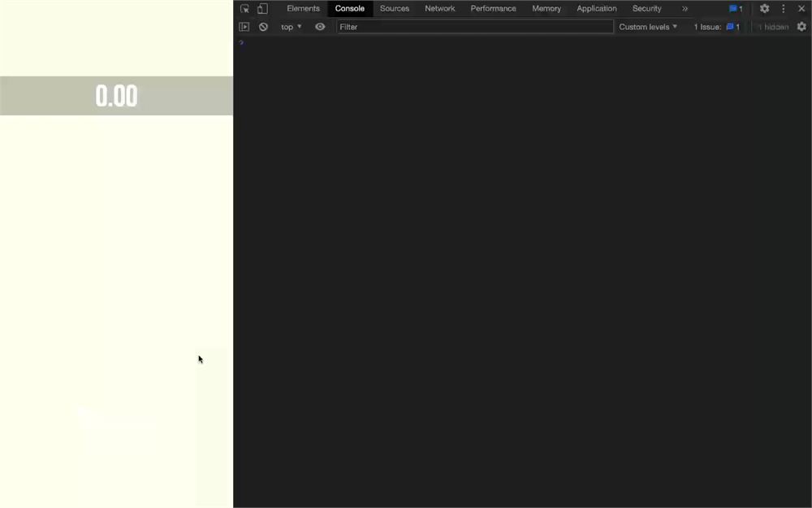Open the Network tab
The height and width of the screenshot is (508, 812).
pos(439,9)
